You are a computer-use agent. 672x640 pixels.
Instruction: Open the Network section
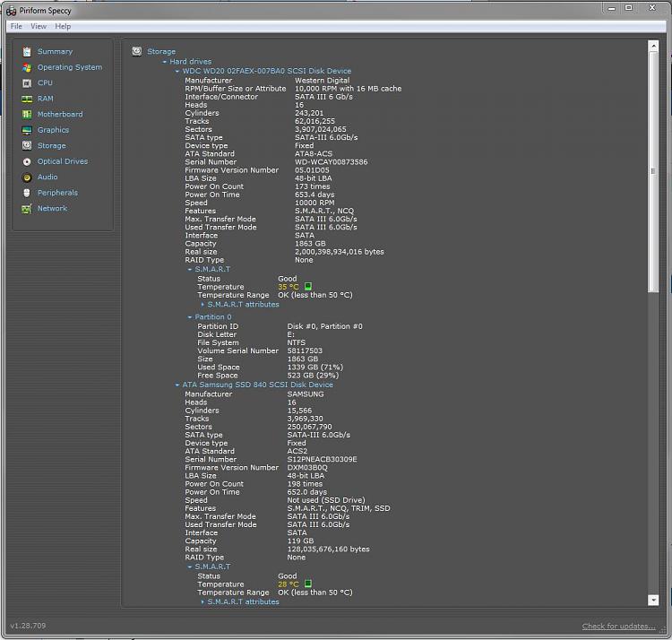tap(52, 208)
